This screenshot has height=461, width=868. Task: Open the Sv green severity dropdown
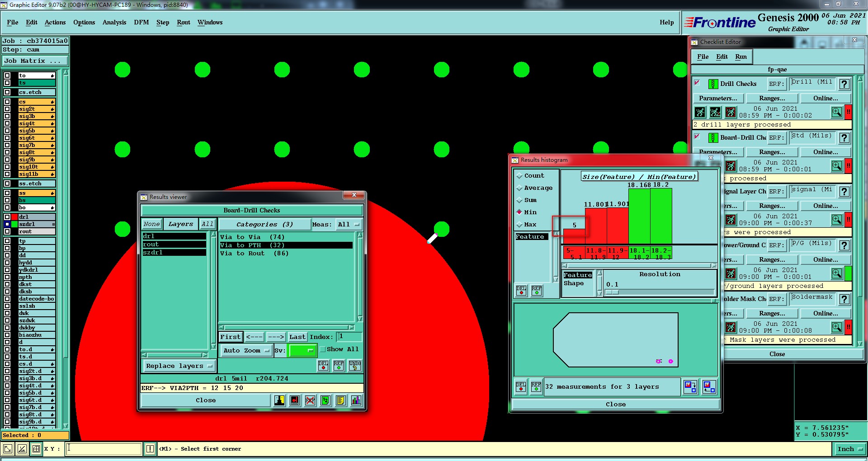coord(302,350)
